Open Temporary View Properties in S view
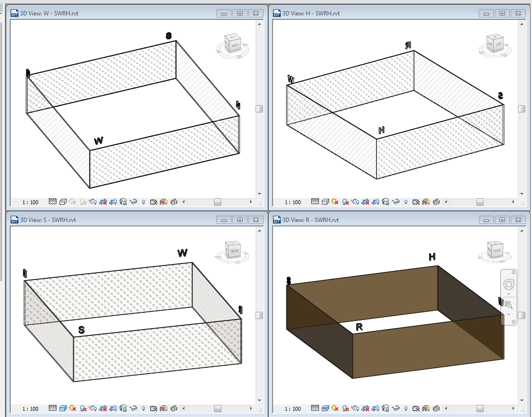 pos(153,408)
